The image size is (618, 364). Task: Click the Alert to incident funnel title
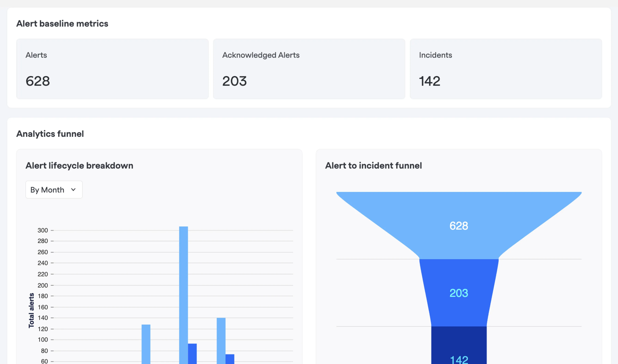[373, 166]
